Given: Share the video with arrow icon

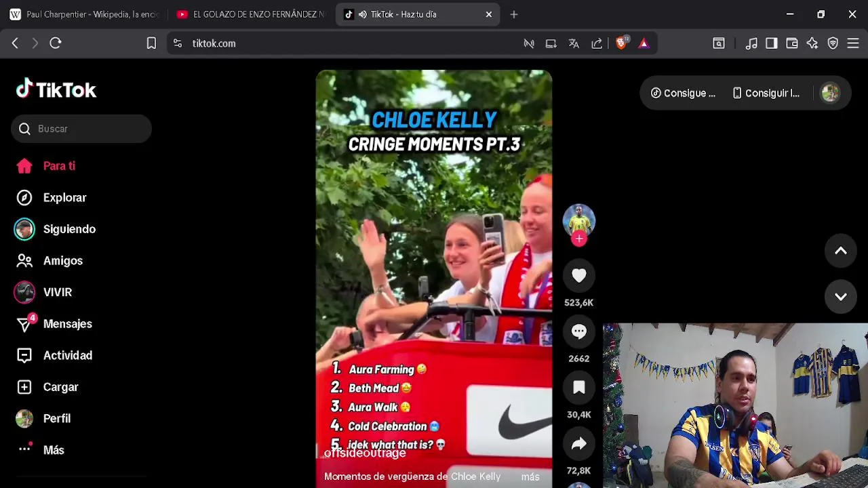Looking at the screenshot, I should point(579,443).
